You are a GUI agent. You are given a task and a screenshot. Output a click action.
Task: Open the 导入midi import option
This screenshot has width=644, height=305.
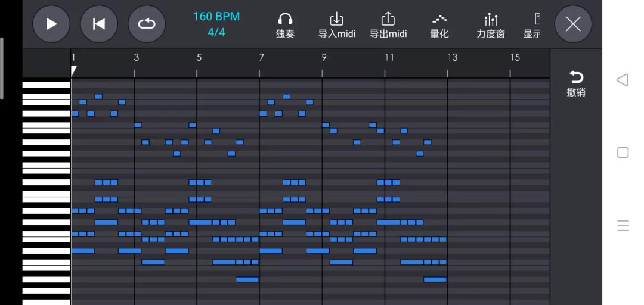coord(337,25)
